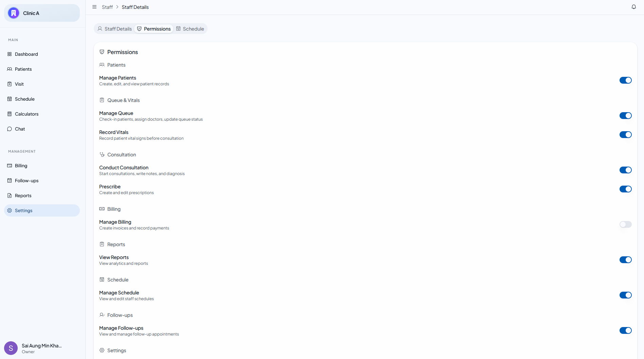Open notifications bell icon
The image size is (644, 359).
click(634, 7)
